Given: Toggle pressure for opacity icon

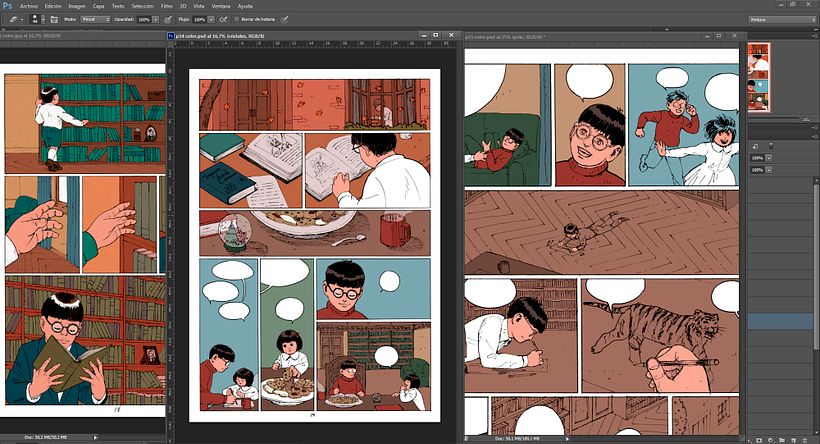Looking at the screenshot, I should click(168, 19).
